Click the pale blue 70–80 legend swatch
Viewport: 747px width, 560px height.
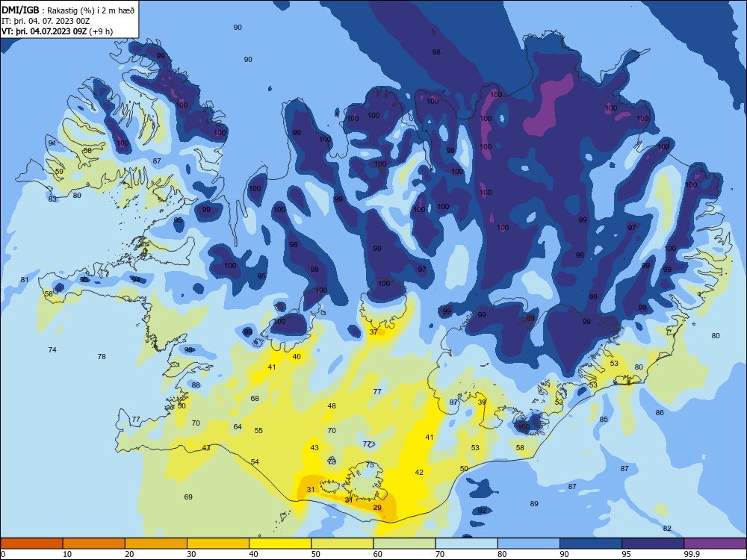point(466,544)
